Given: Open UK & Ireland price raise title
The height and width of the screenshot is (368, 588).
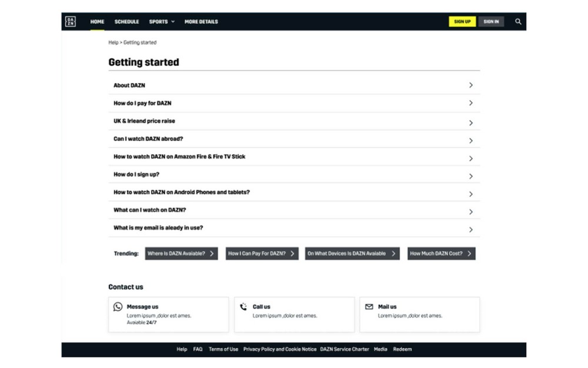Looking at the screenshot, I should click(x=145, y=121).
